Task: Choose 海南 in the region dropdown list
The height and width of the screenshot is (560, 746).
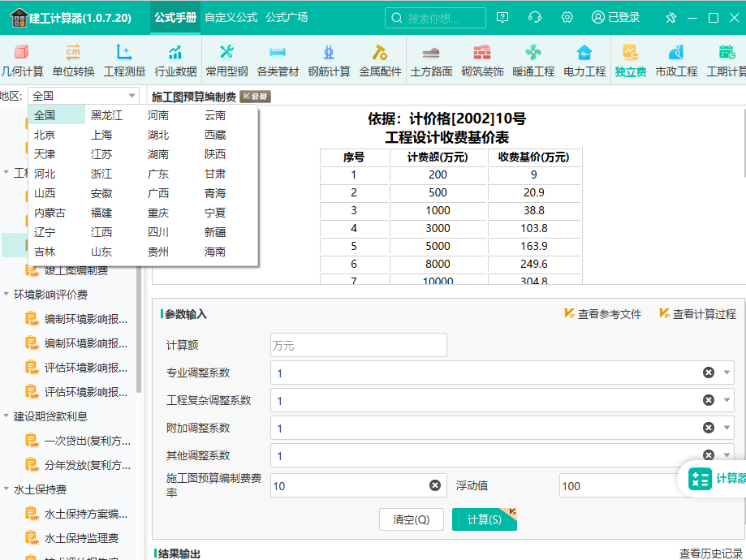Action: click(215, 252)
